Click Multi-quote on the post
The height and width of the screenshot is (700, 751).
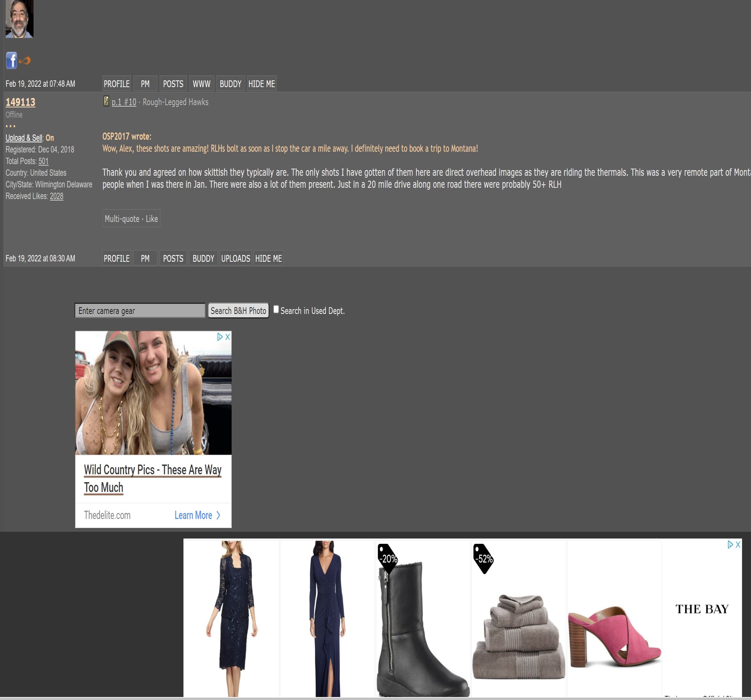pos(122,219)
